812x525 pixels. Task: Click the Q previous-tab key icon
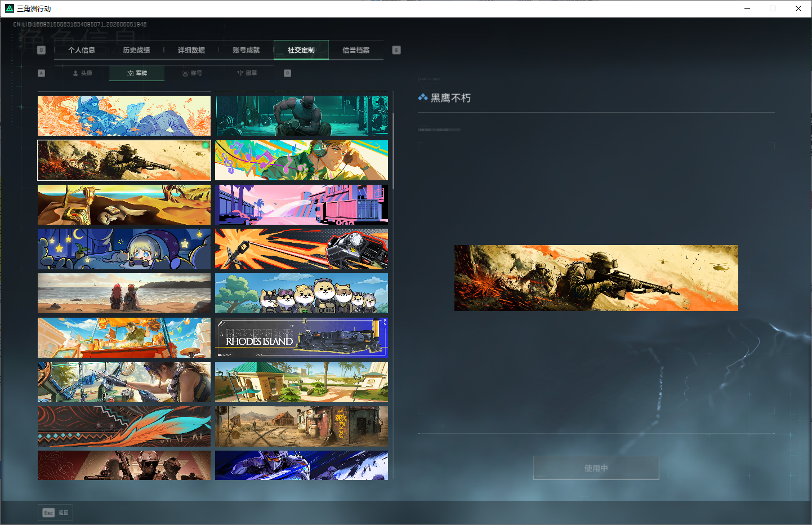(41, 50)
